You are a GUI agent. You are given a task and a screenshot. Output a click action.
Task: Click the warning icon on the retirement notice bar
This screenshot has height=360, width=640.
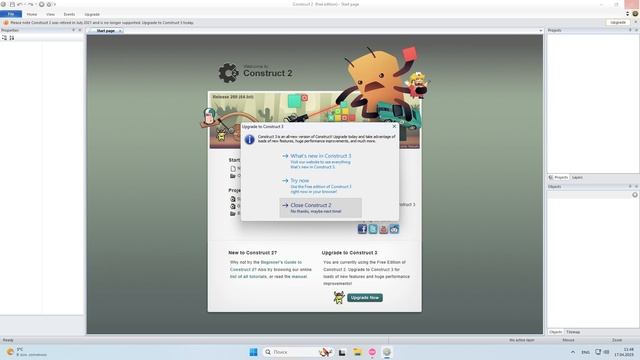6,22
